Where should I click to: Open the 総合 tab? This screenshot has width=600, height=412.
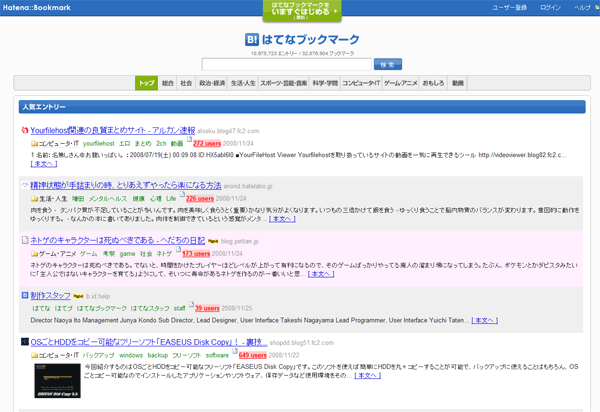pos(168,83)
